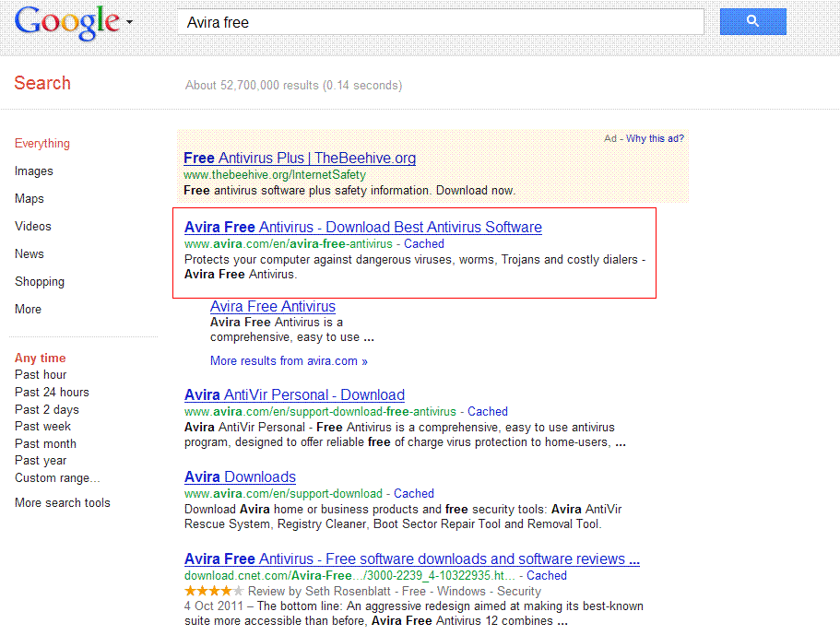This screenshot has height=635, width=840.
Task: Filter results to Past week
Action: 42,426
